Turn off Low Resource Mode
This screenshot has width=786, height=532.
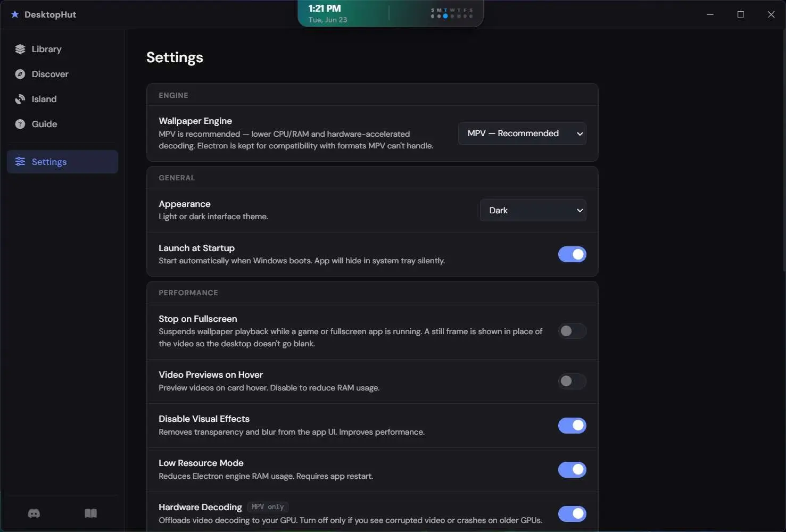point(572,470)
